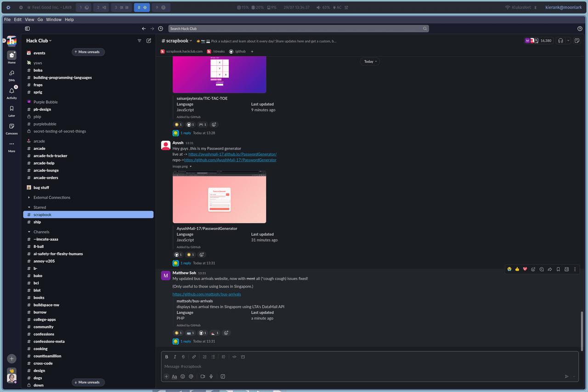Click the compose new message icon
588x392 pixels.
pos(149,40)
